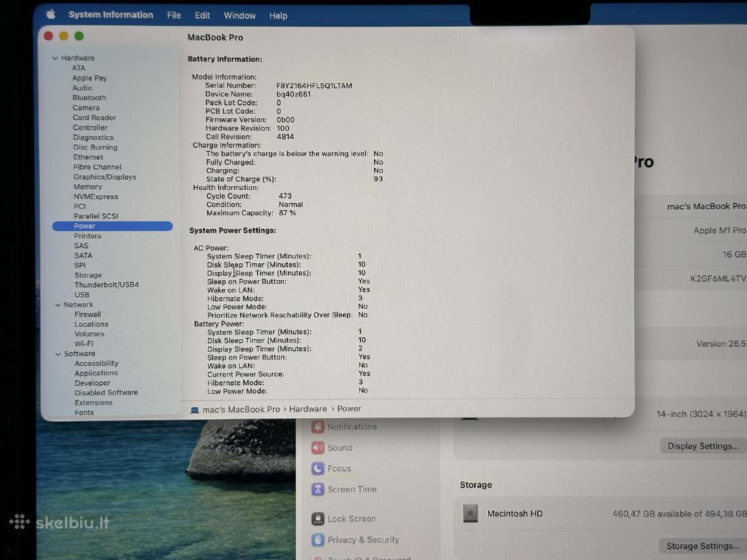747x560 pixels.
Task: Open the Help menu
Action: pyautogui.click(x=278, y=16)
